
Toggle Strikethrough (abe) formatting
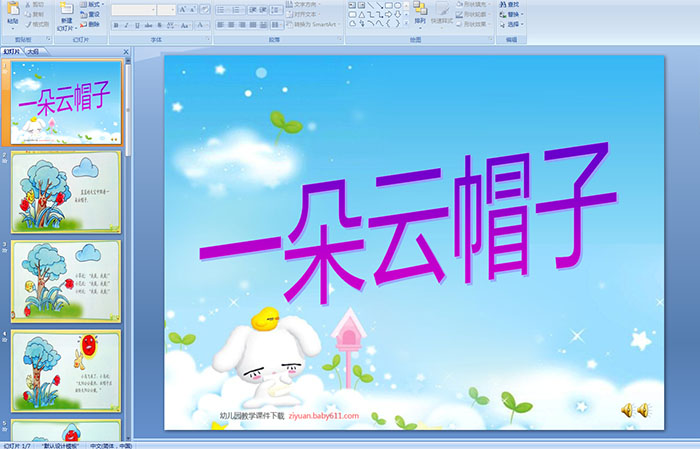(x=148, y=25)
